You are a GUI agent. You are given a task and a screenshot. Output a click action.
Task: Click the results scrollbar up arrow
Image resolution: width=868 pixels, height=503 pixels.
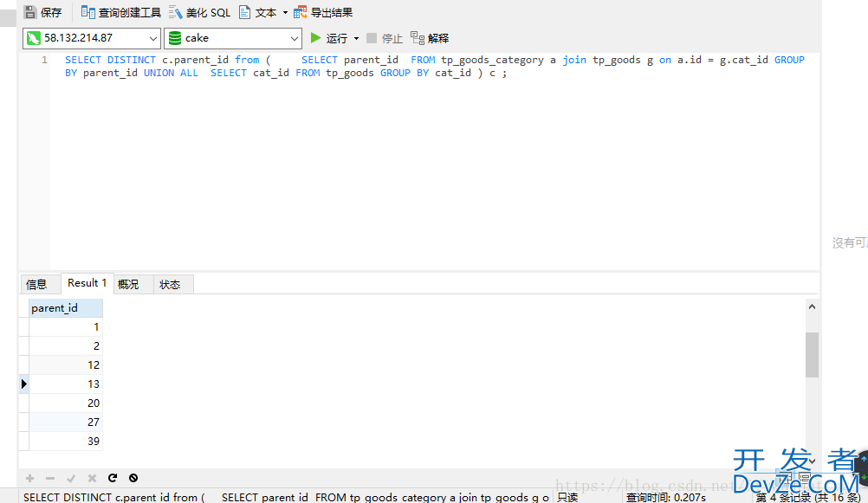812,306
